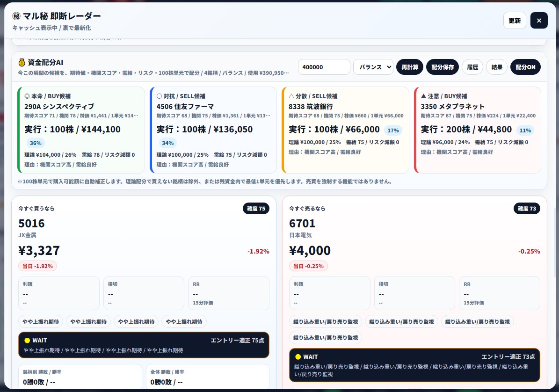
Task: Click the 当日 -0.25% pill
Action: tap(308, 266)
